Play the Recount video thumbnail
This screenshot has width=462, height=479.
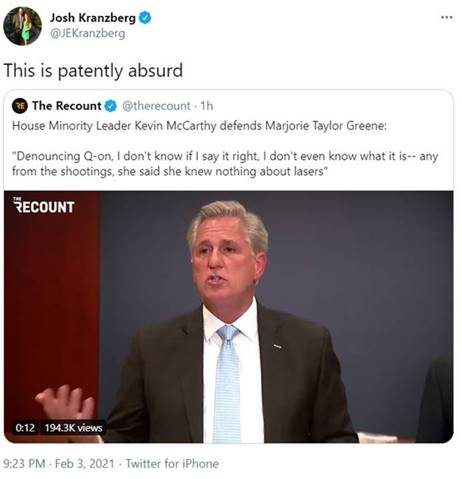point(229,317)
